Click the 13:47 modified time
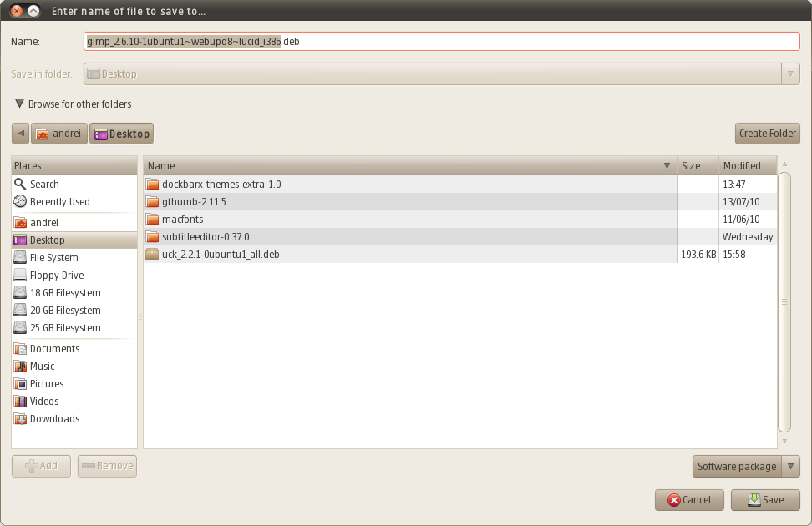This screenshot has width=812, height=526. [733, 184]
